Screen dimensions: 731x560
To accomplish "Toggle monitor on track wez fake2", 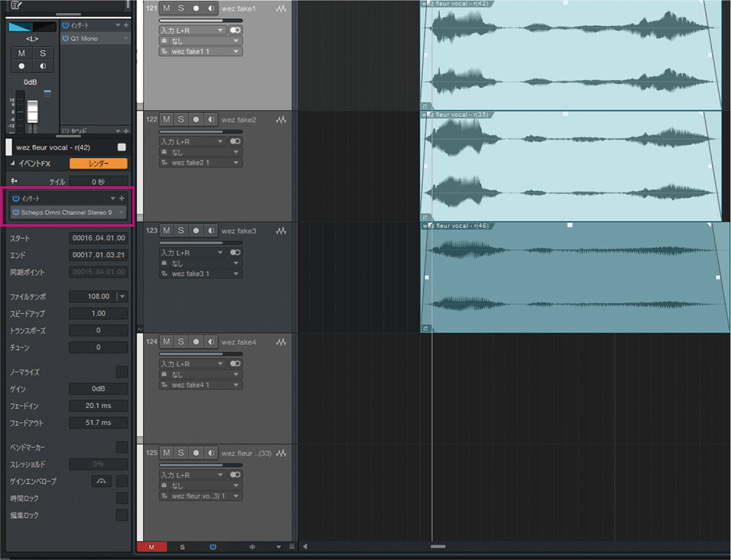I will tap(211, 120).
